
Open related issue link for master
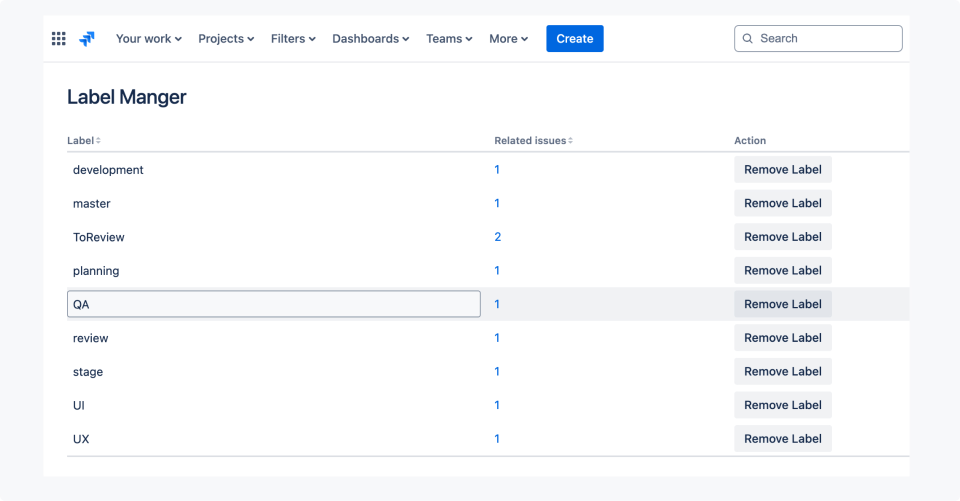(497, 203)
